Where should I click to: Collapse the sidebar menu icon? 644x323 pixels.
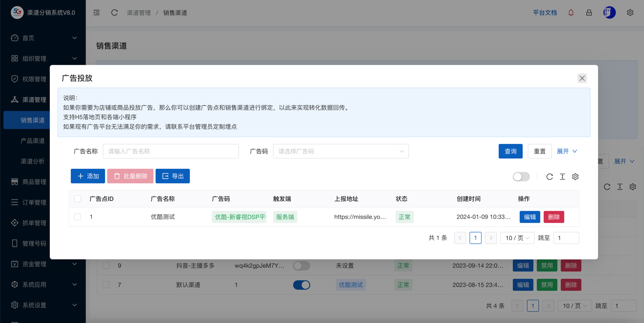[96, 13]
